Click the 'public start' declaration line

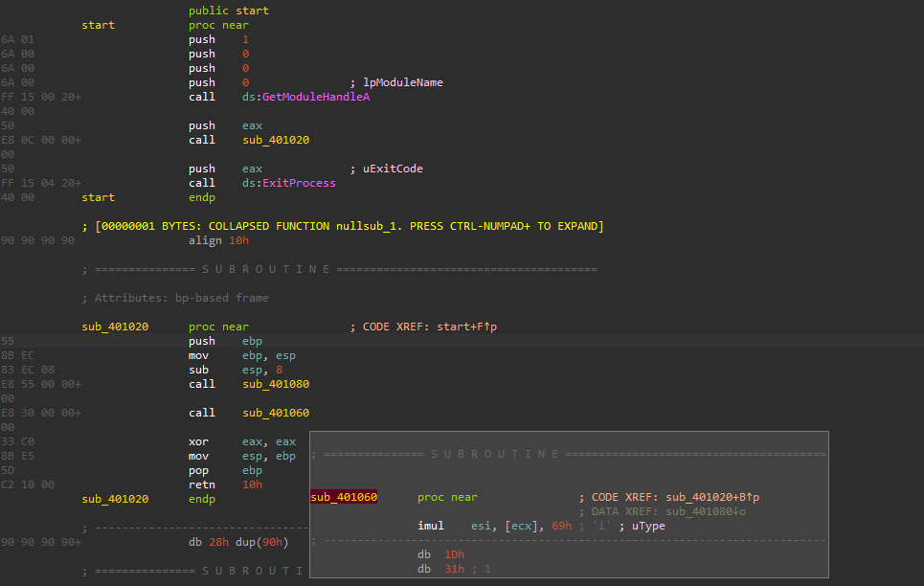pyautogui.click(x=229, y=11)
